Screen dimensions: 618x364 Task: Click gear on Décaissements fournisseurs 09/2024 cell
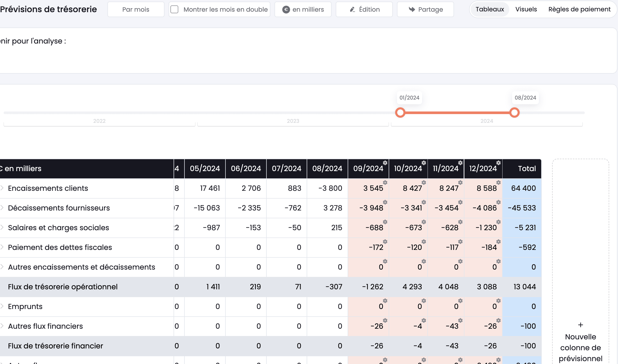(385, 202)
